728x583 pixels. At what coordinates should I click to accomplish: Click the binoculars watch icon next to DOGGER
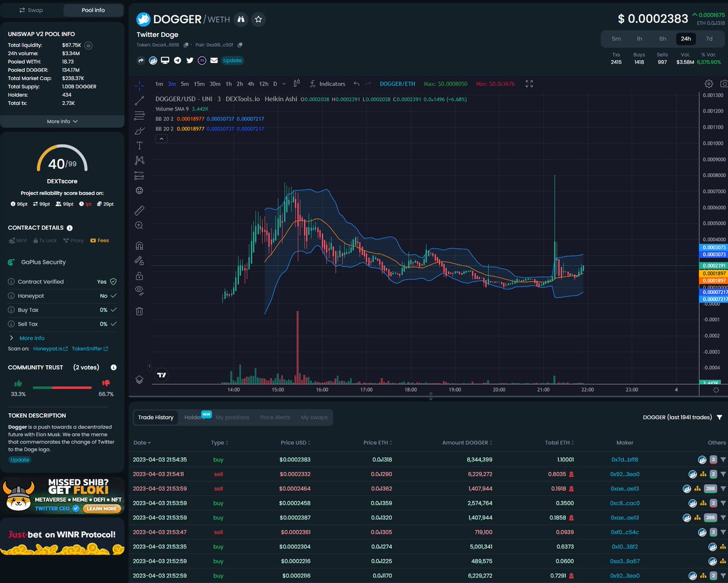pyautogui.click(x=241, y=19)
